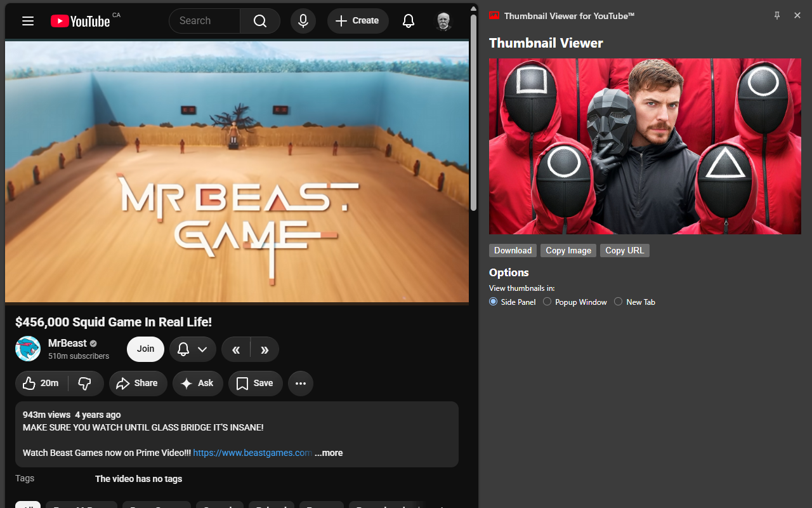This screenshot has height=508, width=812.
Task: Join the MrBeast channel
Action: (x=145, y=349)
